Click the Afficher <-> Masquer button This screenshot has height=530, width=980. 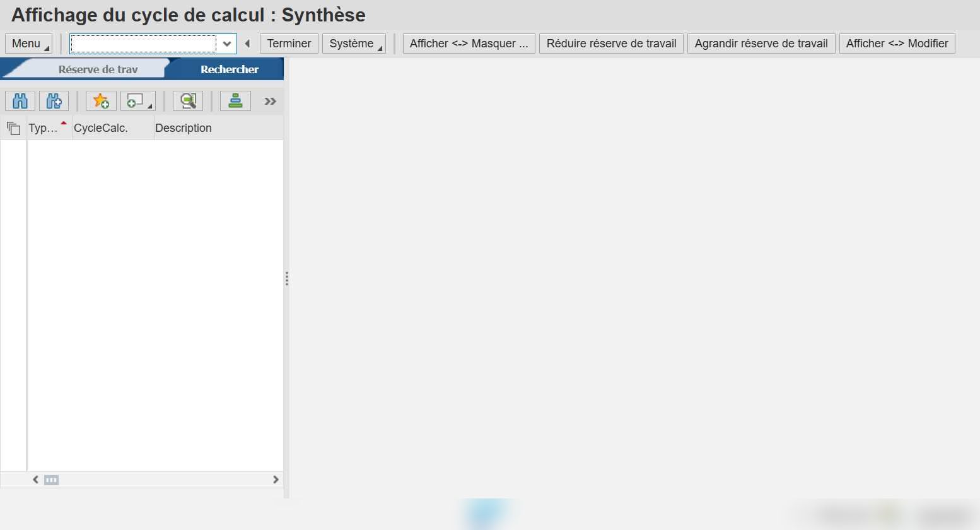click(x=469, y=44)
